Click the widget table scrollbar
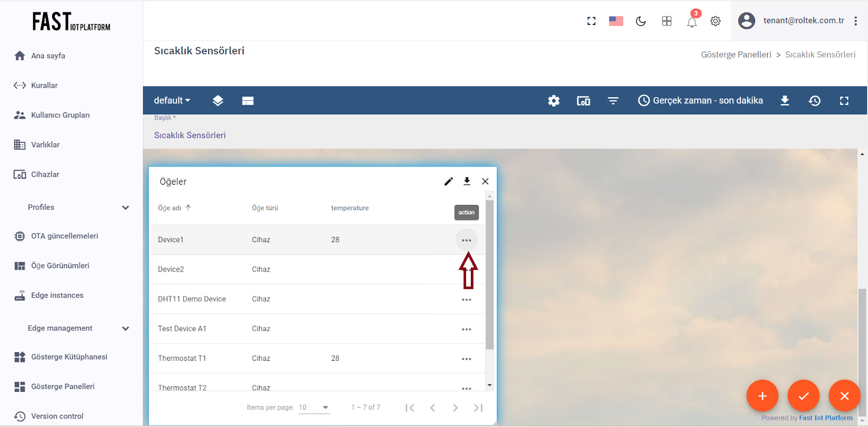The width and height of the screenshot is (868, 427). coord(489,275)
